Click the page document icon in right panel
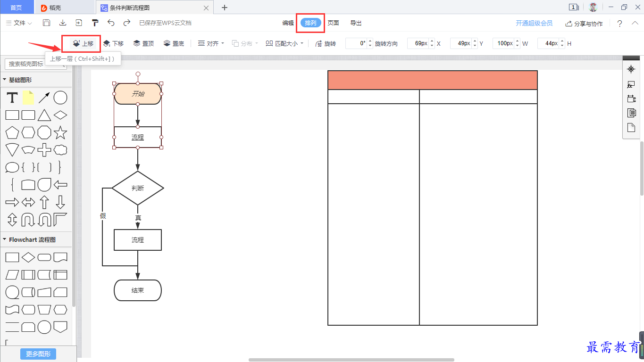644x362 pixels. coord(631,127)
